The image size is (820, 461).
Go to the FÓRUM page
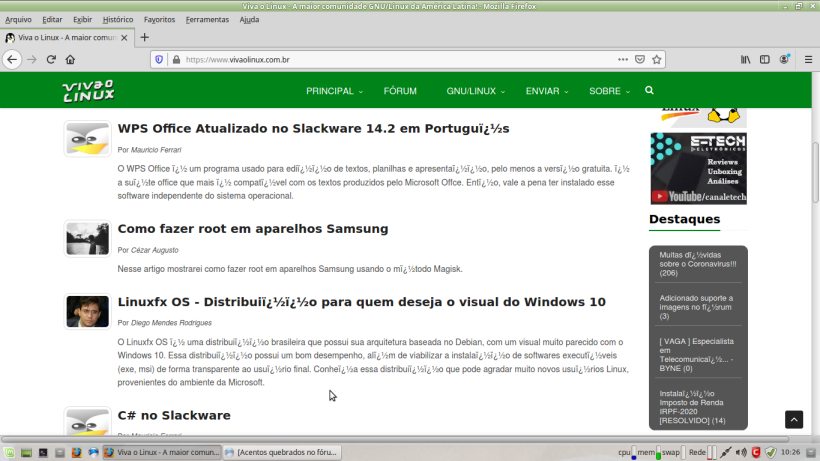pyautogui.click(x=400, y=91)
